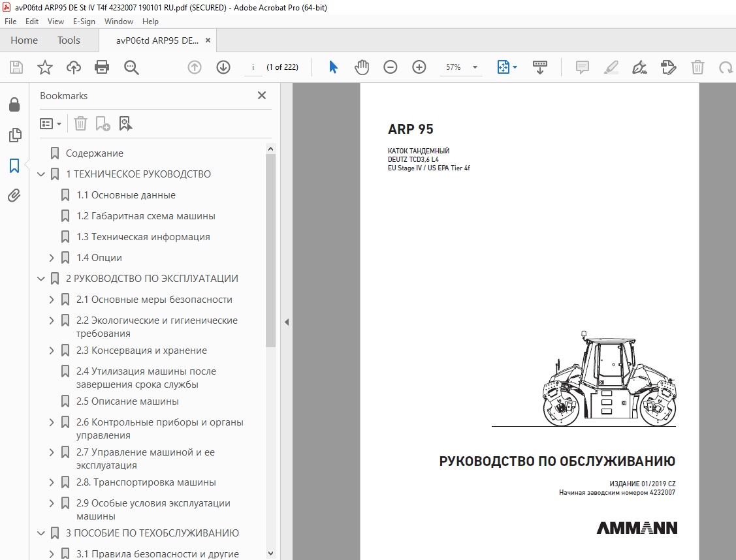Open Содержание bookmark
The image size is (736, 560).
point(94,153)
